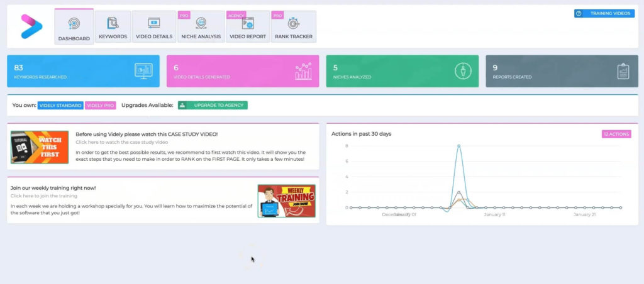This screenshot has height=284, width=644.
Task: Click the AGENCY badge on Video Report
Action: tap(236, 15)
